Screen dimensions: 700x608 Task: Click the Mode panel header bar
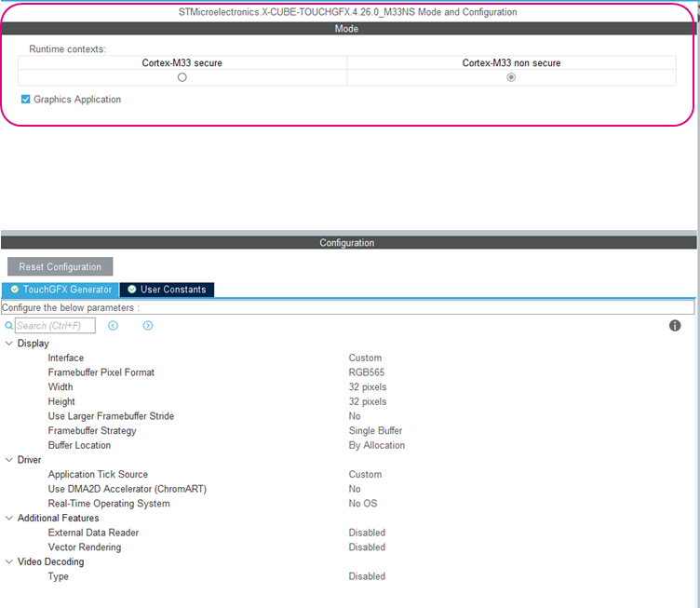pyautogui.click(x=347, y=29)
